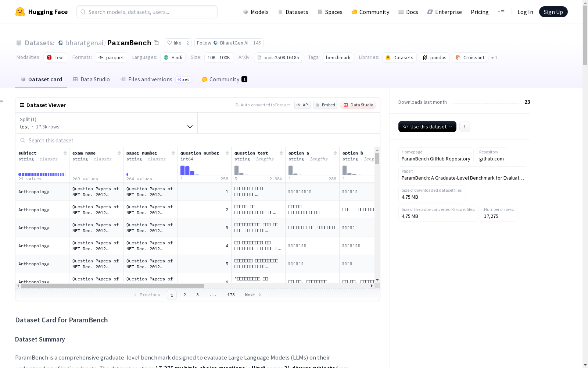Open Data Studio from the viewer header
This screenshot has width=588, height=368.
point(358,105)
